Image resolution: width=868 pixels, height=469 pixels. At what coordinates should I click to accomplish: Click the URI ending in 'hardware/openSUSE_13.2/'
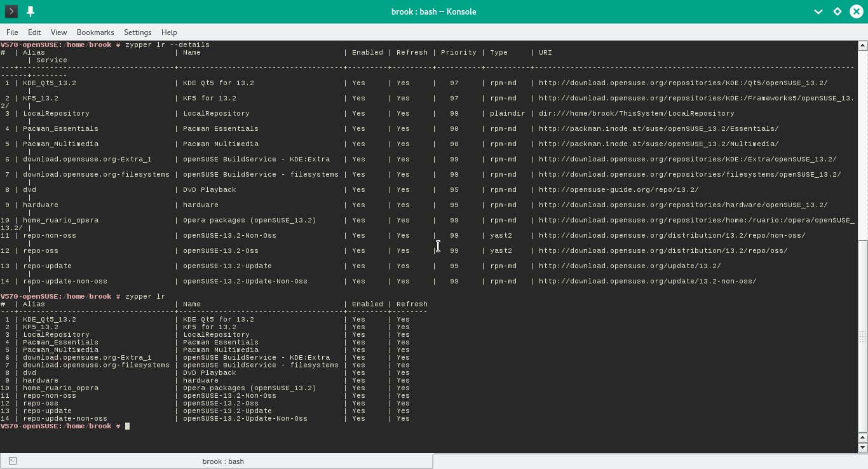tap(683, 205)
